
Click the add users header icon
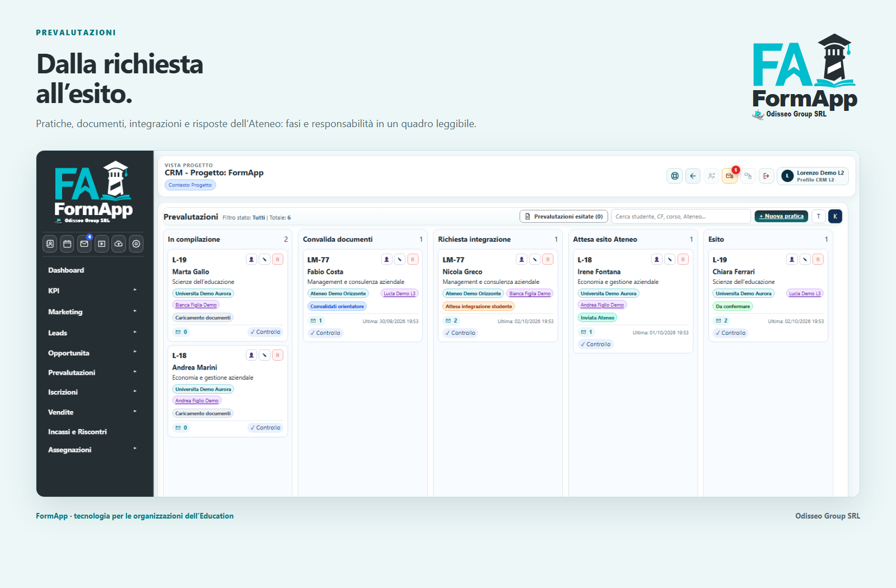click(x=711, y=176)
